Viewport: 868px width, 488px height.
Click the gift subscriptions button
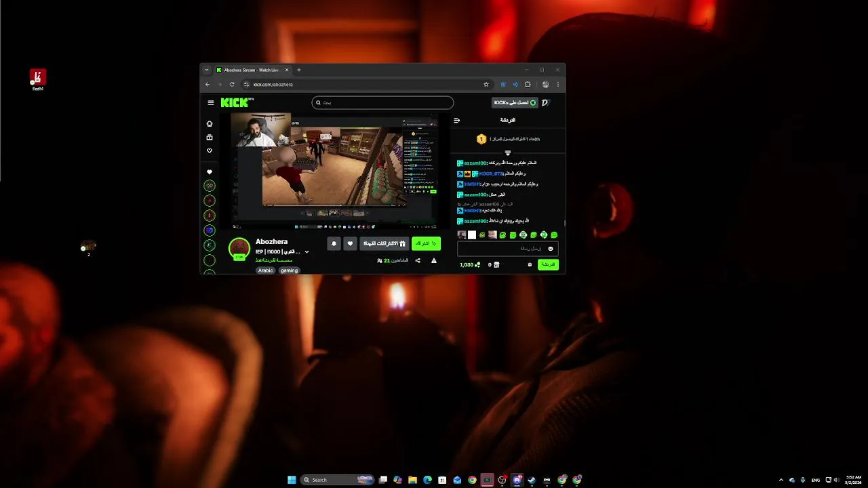click(384, 243)
